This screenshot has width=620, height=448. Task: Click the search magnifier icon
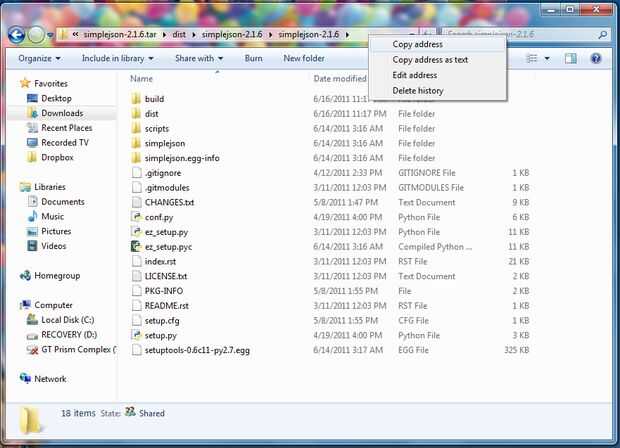click(603, 35)
